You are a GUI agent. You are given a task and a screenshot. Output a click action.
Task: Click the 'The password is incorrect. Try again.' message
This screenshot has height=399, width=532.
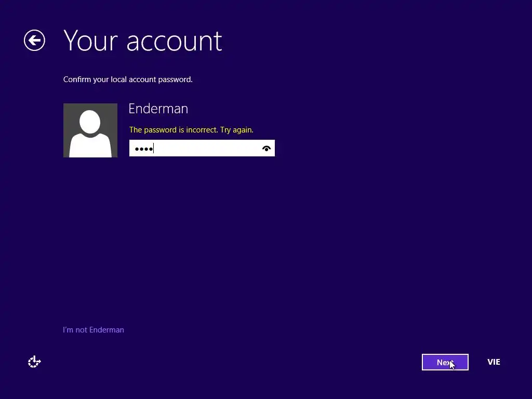(x=191, y=130)
